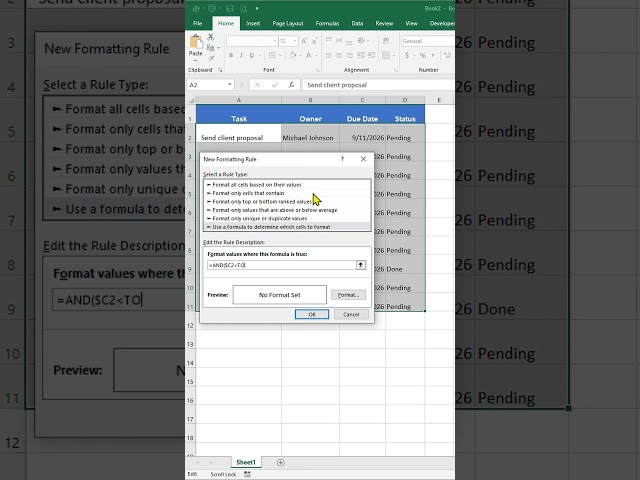Switch to the Review tab
This screenshot has width=640, height=480.
384,23
